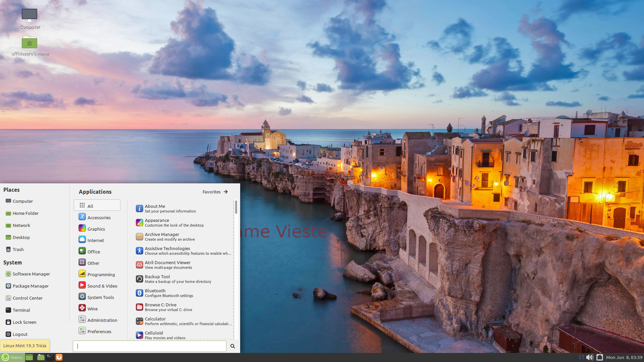Click the tray icon beside the clock
The image size is (644, 362).
[x=600, y=357]
